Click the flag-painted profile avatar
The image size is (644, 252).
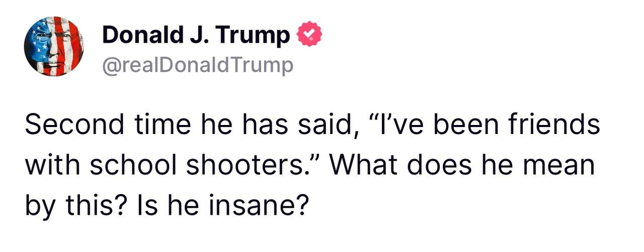pyautogui.click(x=54, y=46)
